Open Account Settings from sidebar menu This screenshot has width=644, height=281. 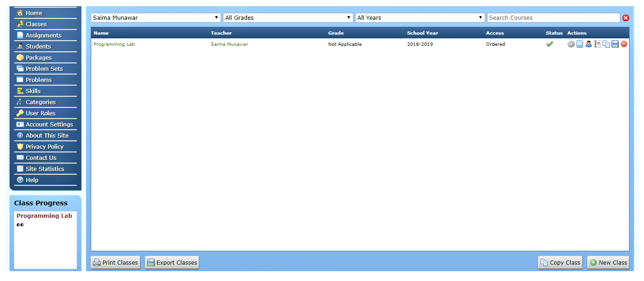[49, 125]
